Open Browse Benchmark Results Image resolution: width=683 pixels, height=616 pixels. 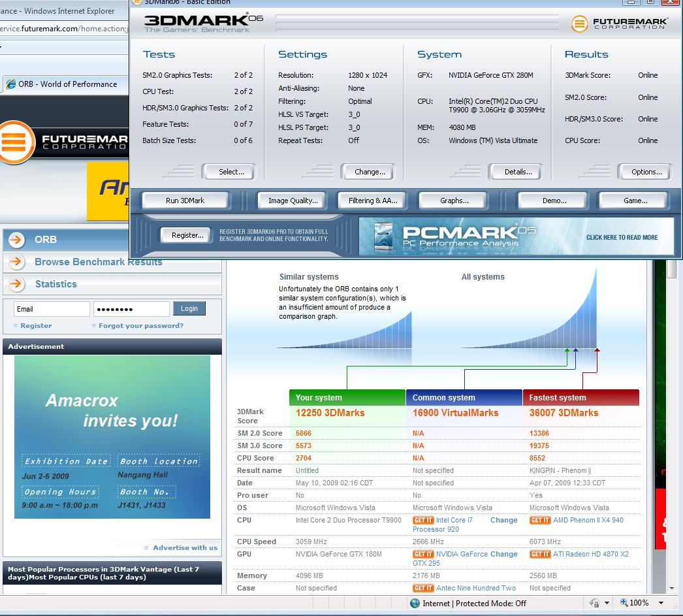[x=98, y=262]
